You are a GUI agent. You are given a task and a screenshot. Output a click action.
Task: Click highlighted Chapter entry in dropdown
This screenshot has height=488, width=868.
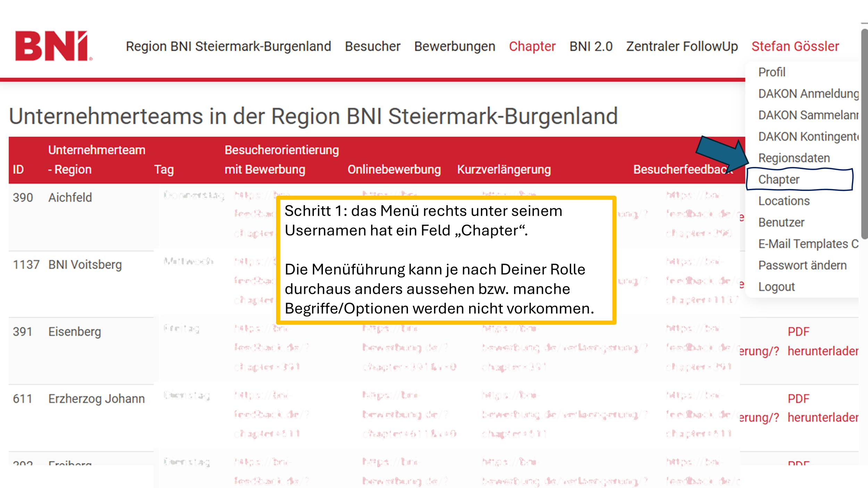[x=778, y=179]
